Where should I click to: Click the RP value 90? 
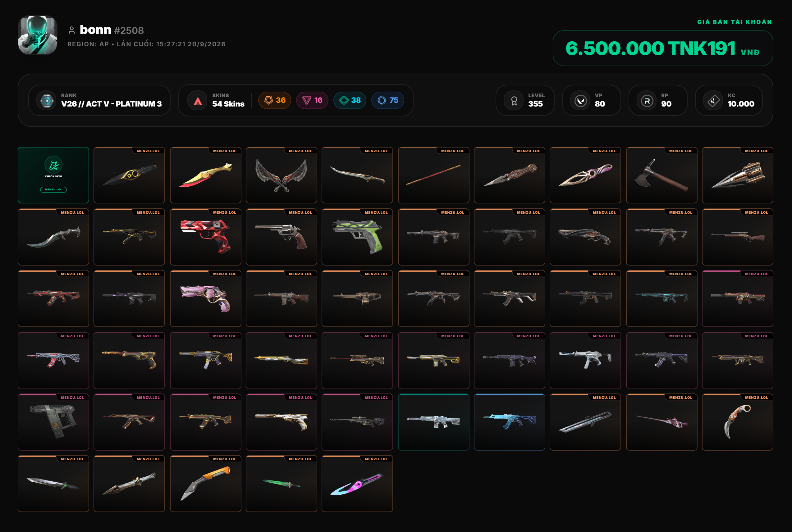(x=666, y=104)
